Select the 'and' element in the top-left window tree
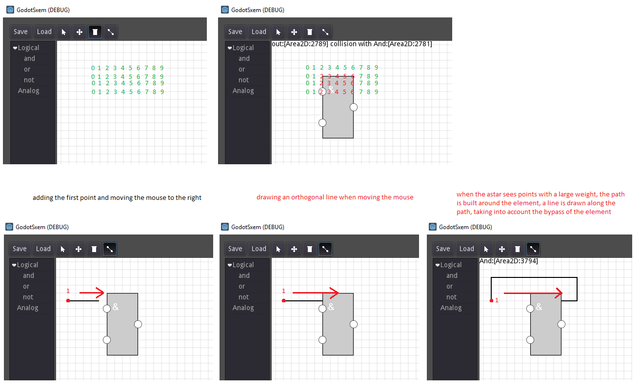The height and width of the screenshot is (389, 640). point(29,59)
